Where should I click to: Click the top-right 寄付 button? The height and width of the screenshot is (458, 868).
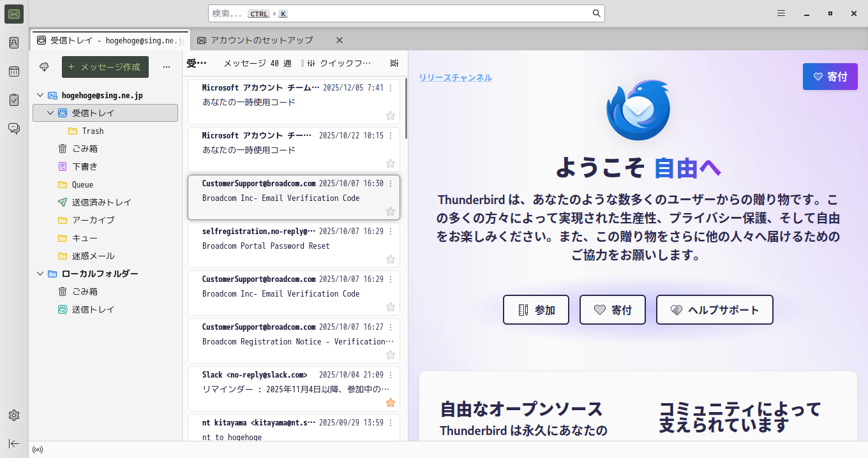click(x=830, y=77)
